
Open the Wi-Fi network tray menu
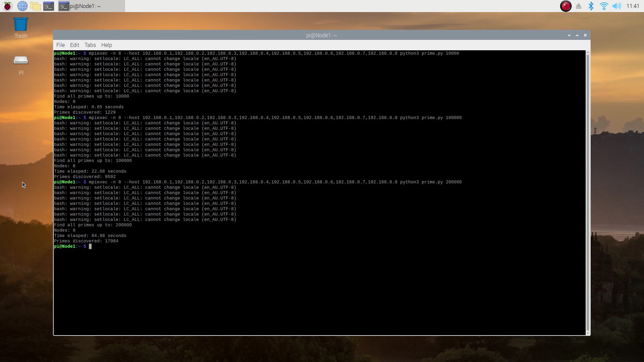click(604, 6)
